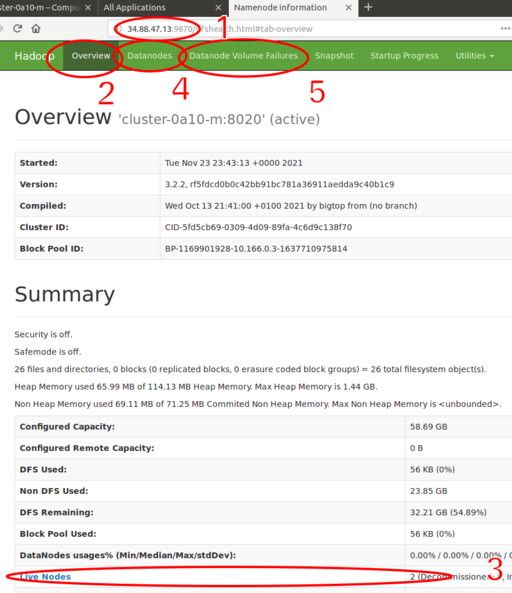This screenshot has height=593, width=512.
Task: Click the DataNodes usages% row label
Action: point(128,555)
